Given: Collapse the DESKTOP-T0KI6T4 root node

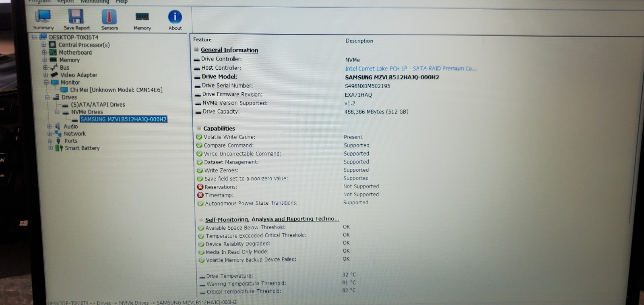Looking at the screenshot, I should tap(35, 37).
